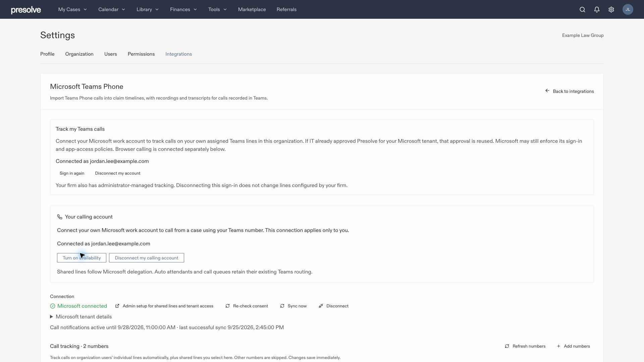This screenshot has height=362, width=644.
Task: Select the Integrations tab
Action: pos(178,54)
